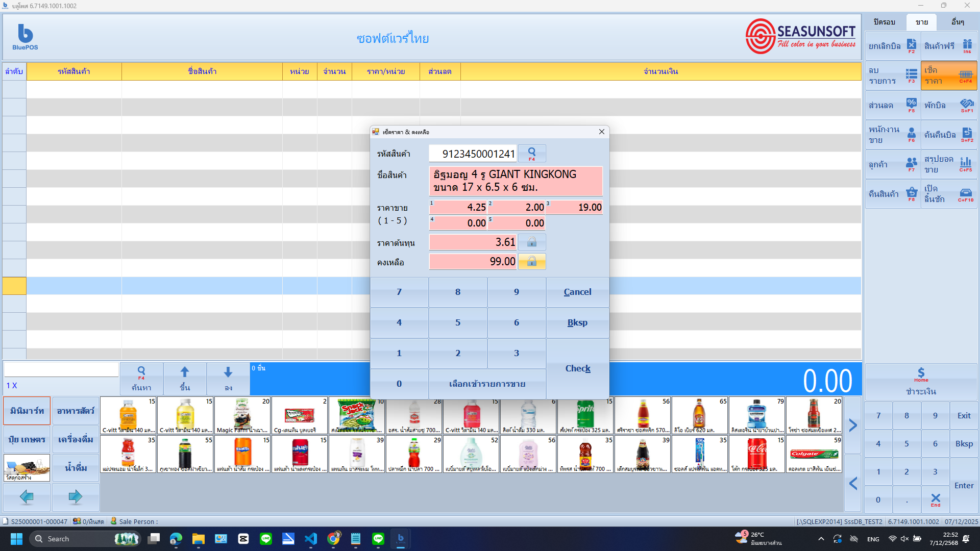Click the รหัสสินค้า barcode input field

pos(473,153)
